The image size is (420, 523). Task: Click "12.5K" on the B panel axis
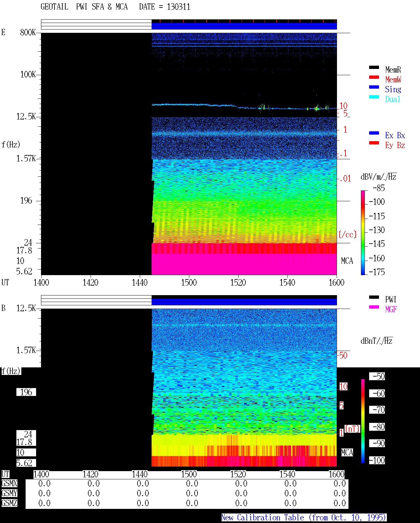(26, 308)
